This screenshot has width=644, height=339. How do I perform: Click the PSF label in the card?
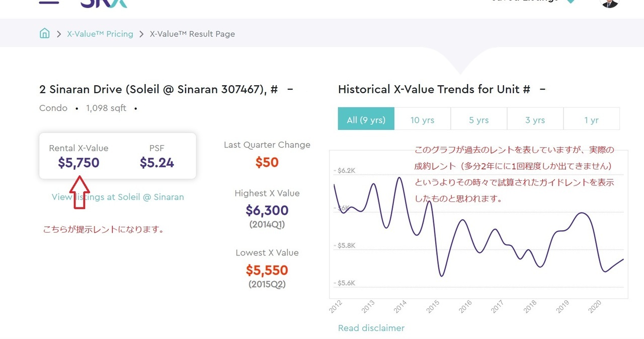[157, 148]
